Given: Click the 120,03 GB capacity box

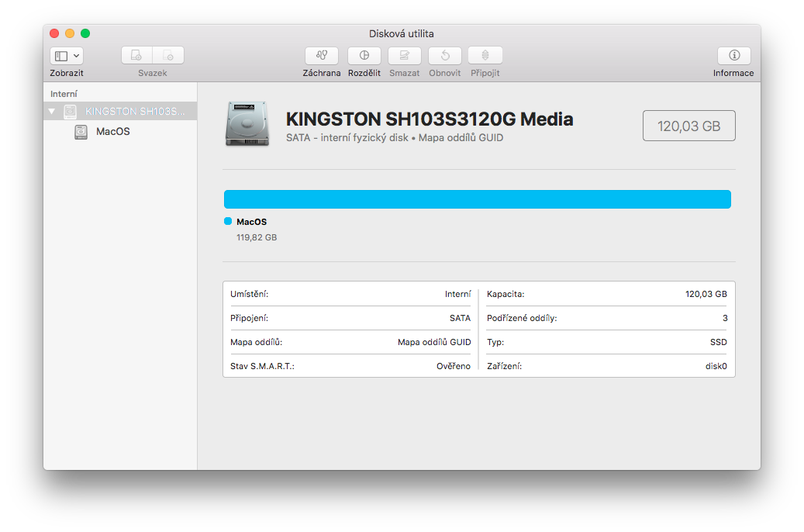Looking at the screenshot, I should pos(689,126).
